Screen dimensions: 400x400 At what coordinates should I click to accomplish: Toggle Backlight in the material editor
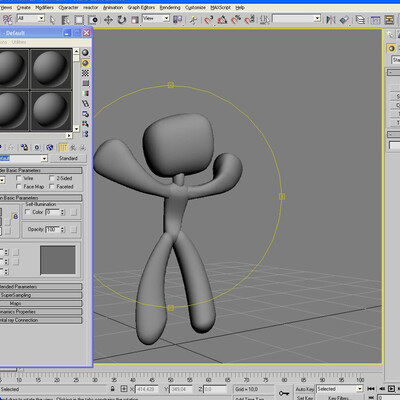(85, 63)
